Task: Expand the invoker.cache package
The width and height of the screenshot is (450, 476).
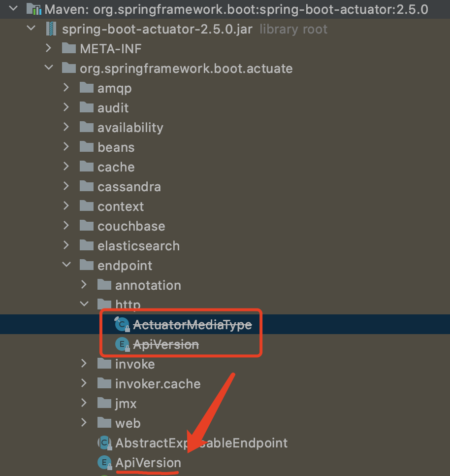Action: [x=84, y=383]
